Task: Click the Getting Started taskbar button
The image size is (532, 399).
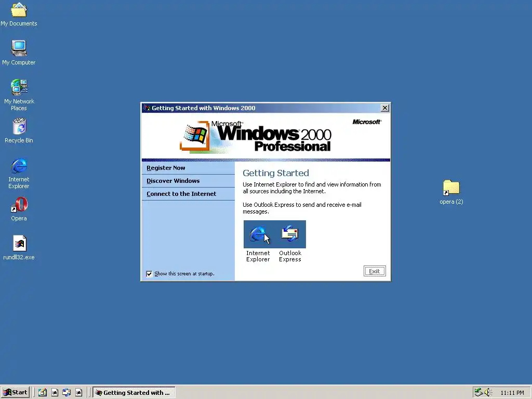Action: point(134,393)
